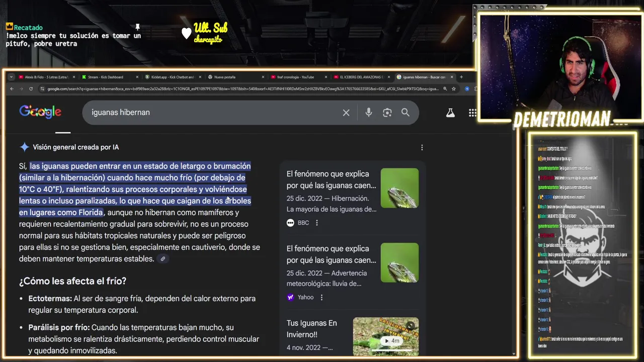Click the highlighted 'estado de letargo o brumación' text
The image size is (644, 362).
198,166
